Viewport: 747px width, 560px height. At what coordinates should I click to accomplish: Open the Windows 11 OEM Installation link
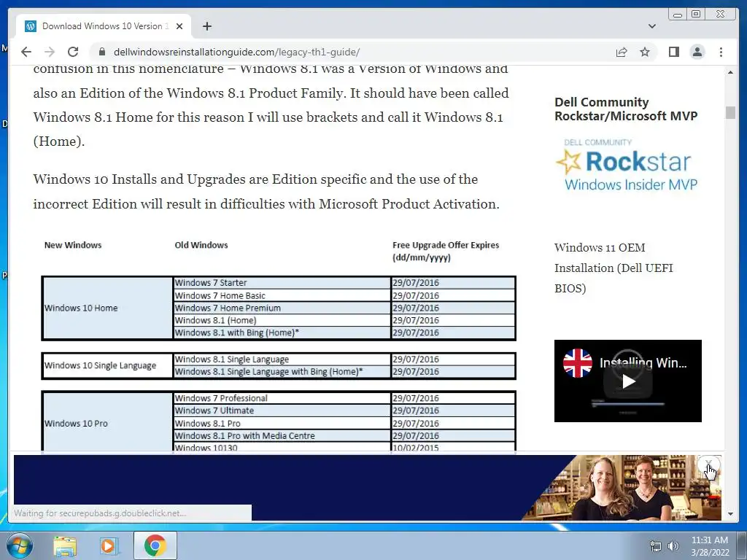coord(614,268)
